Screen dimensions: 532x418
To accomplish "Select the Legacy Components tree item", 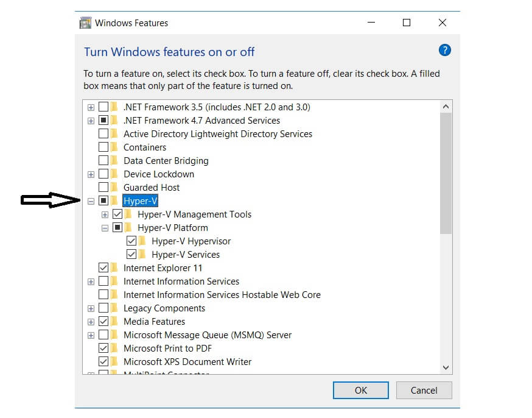I will tap(164, 308).
